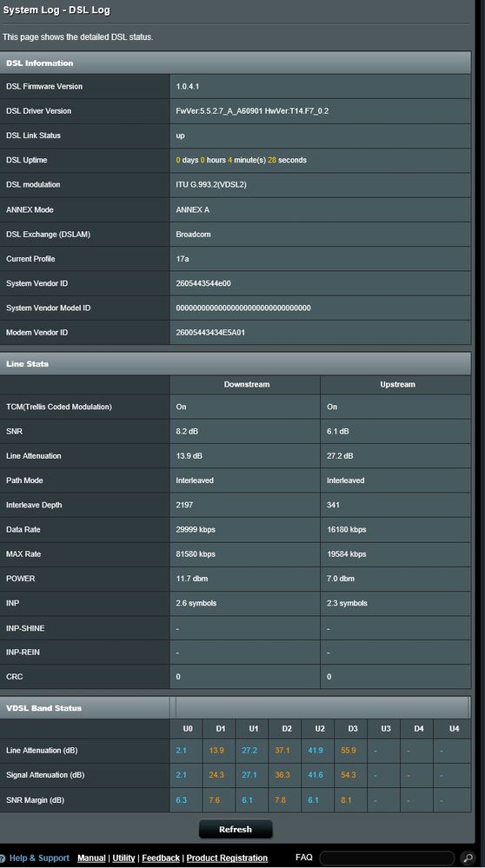Click the page title 'System Log - DSL Log'
This screenshot has width=485, height=868.
tap(56, 10)
